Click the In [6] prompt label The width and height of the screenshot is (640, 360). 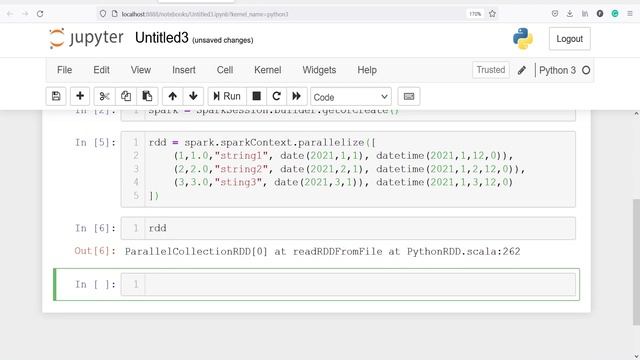coord(95,228)
